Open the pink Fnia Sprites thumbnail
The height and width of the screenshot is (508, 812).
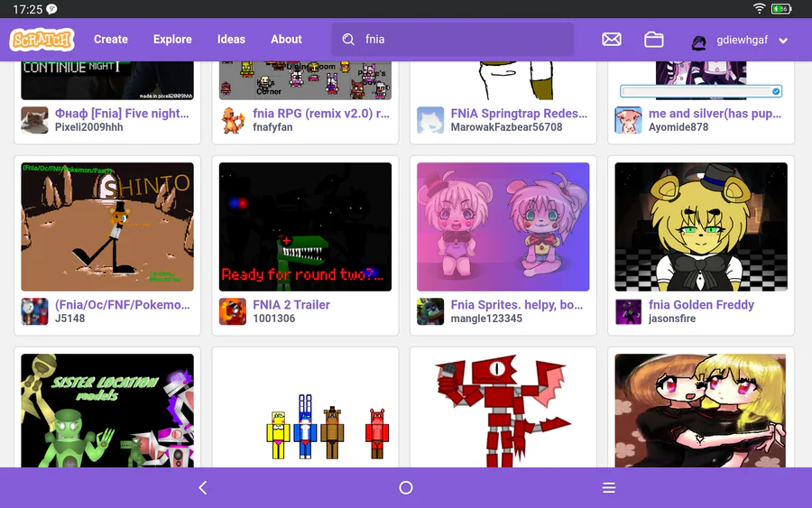pos(503,226)
